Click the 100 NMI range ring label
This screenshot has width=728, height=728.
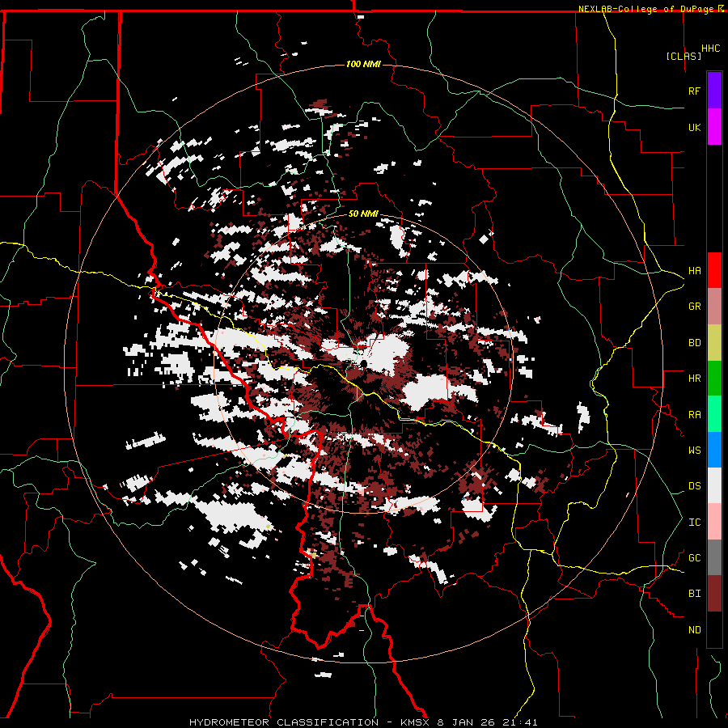coord(363,64)
